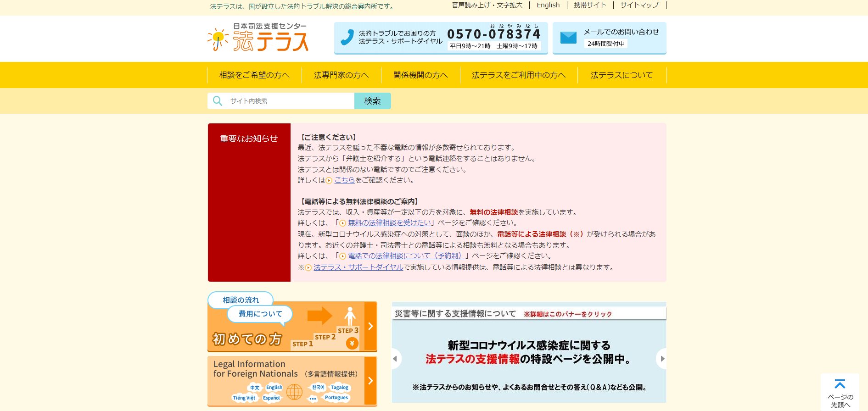Click the page-top up arrow icon
Screen dimensions: 868x411
(x=840, y=384)
